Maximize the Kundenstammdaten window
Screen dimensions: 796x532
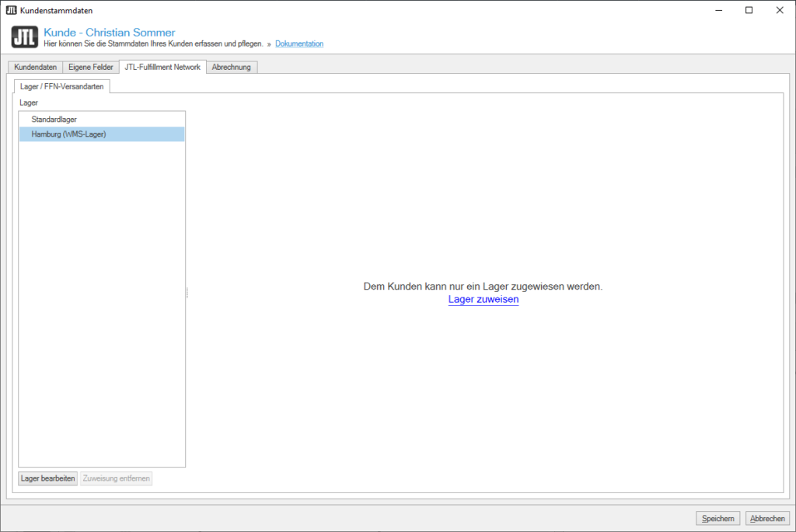749,10
